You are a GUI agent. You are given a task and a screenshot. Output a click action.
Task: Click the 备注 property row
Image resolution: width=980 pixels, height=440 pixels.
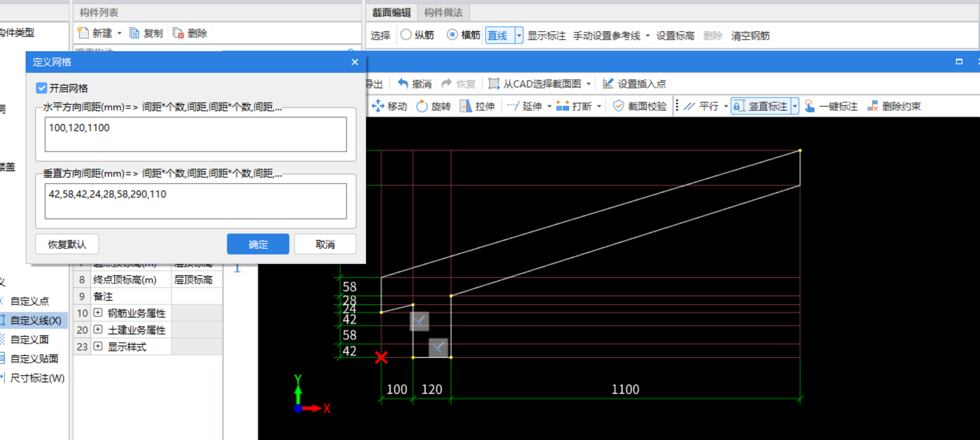(148, 296)
